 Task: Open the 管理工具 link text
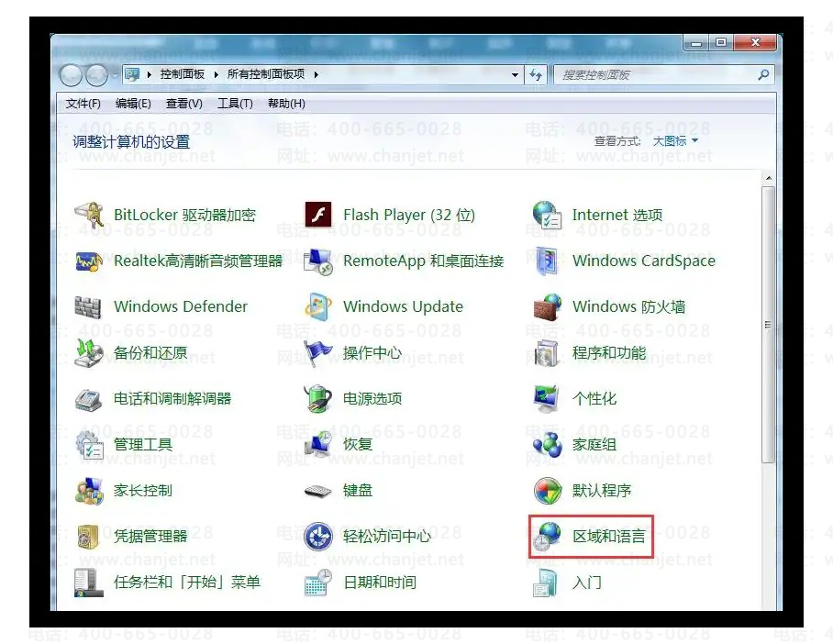[143, 445]
